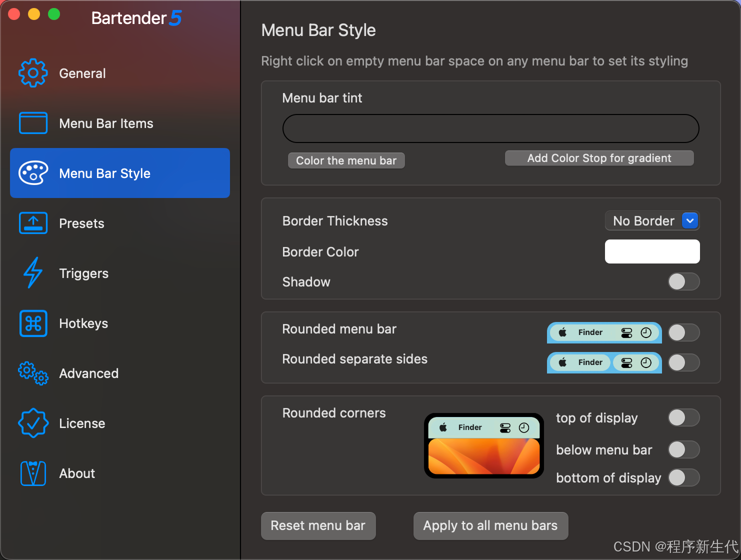Click the Triggers lightning bolt icon

33,273
